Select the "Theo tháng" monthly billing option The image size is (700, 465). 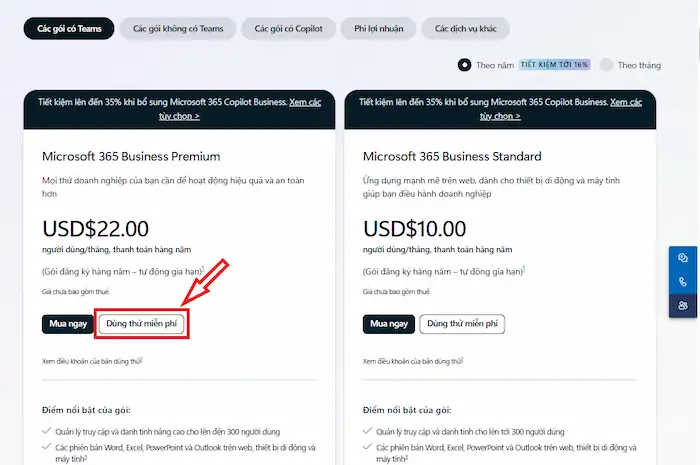(606, 65)
